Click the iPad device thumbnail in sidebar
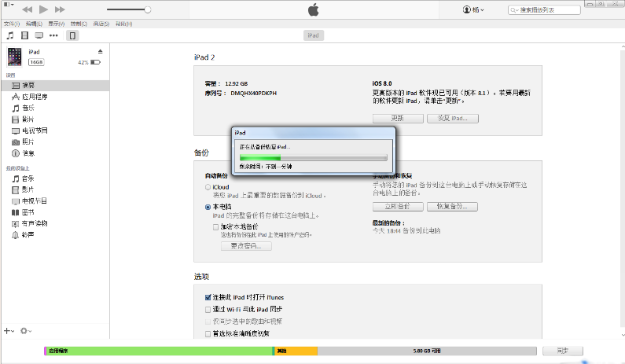Screen dimensions: 625x364 coord(14,57)
